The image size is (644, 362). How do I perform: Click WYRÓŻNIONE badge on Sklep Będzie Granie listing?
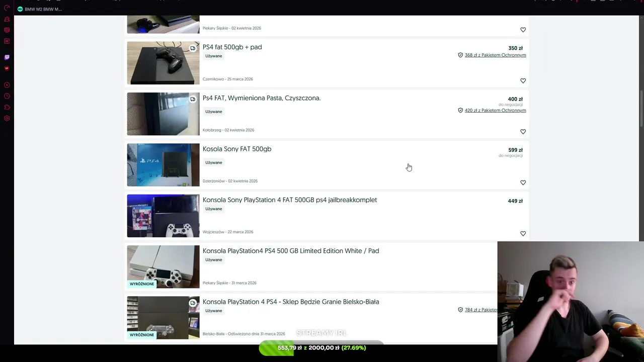point(142,335)
